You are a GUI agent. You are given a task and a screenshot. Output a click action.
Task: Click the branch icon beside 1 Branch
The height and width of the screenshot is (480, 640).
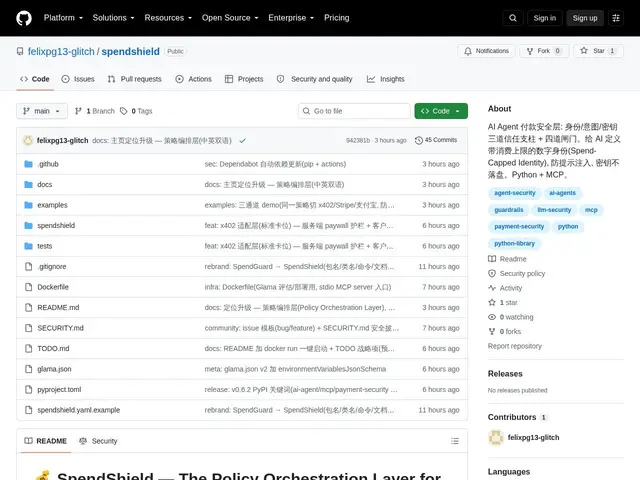tap(78, 111)
